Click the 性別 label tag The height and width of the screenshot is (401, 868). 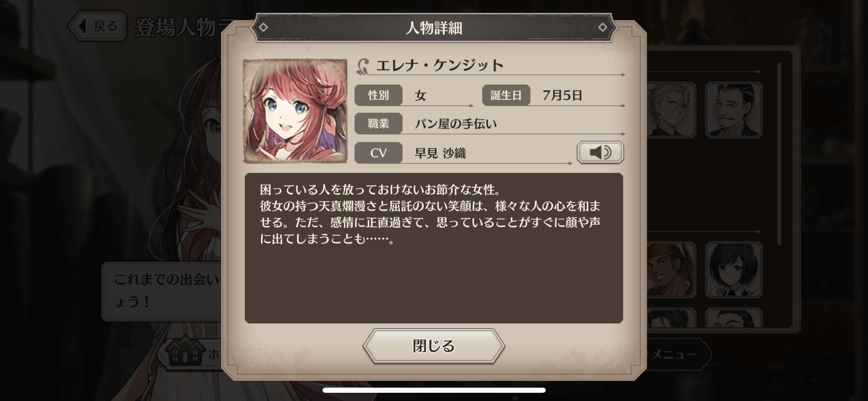[378, 95]
